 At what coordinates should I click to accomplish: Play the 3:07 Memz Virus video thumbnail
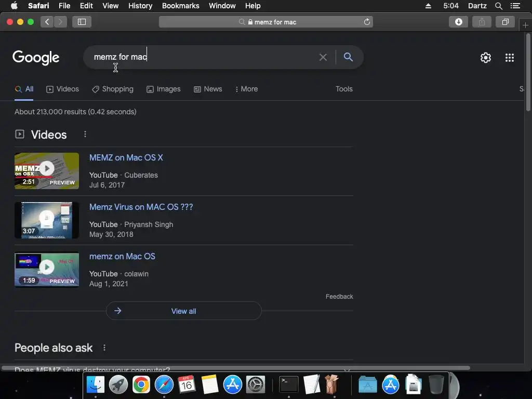(x=47, y=220)
